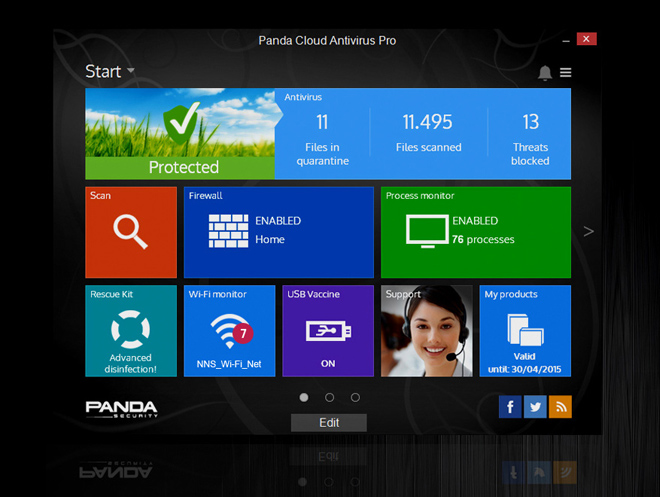Open the Support agent photo tile
660x497 pixels.
click(x=426, y=331)
